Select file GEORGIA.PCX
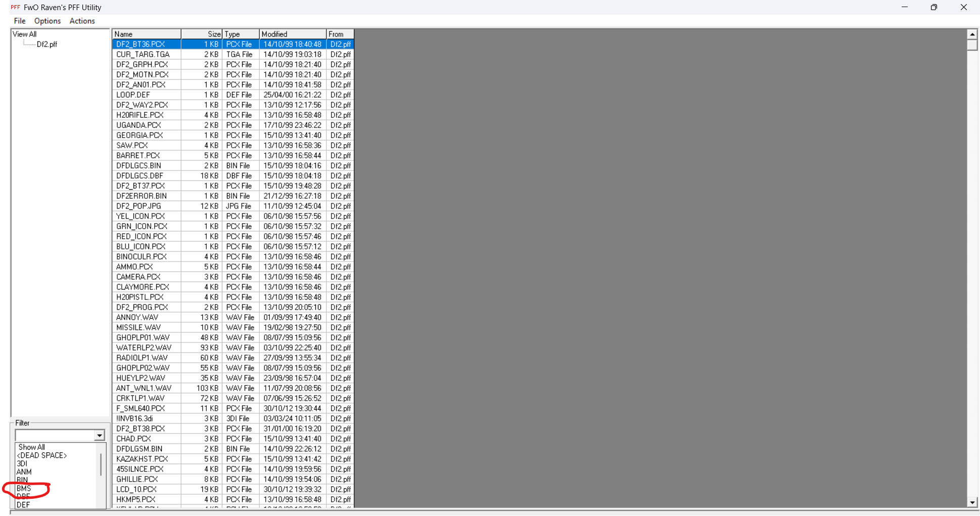This screenshot has height=516, width=980. [x=139, y=135]
